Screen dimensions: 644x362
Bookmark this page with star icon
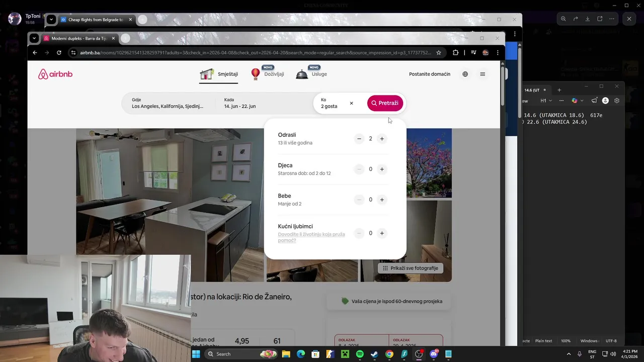point(439,52)
